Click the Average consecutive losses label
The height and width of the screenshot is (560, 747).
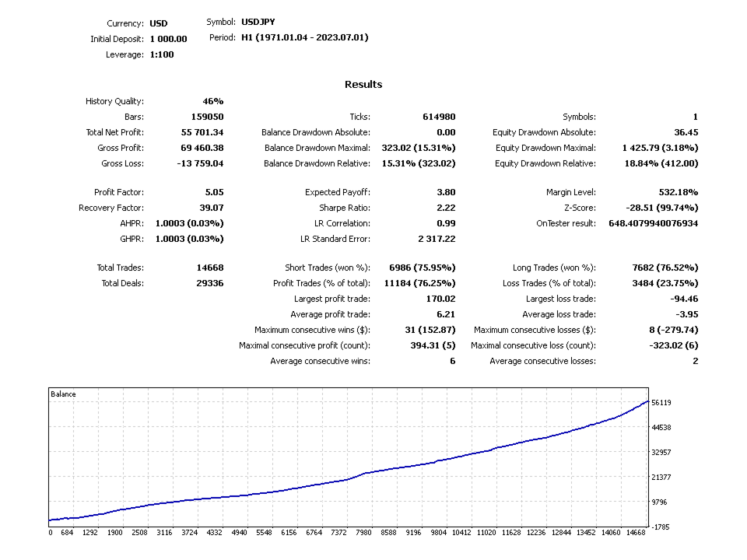(x=542, y=362)
